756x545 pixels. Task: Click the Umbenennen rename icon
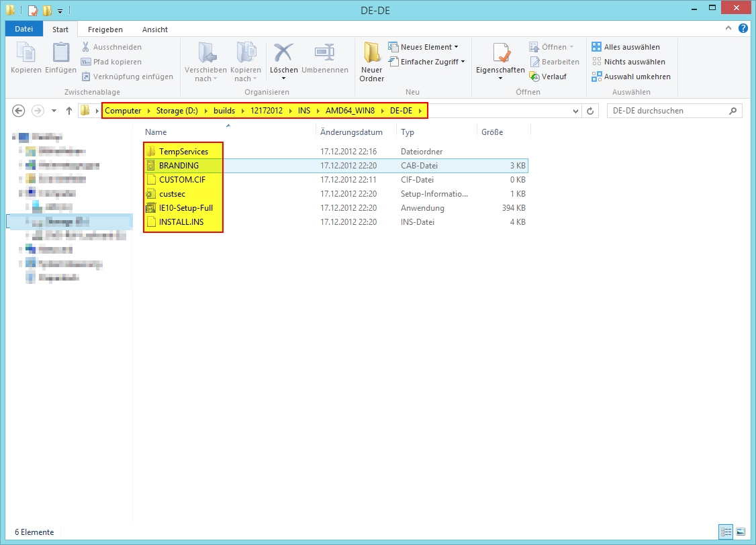click(x=324, y=53)
